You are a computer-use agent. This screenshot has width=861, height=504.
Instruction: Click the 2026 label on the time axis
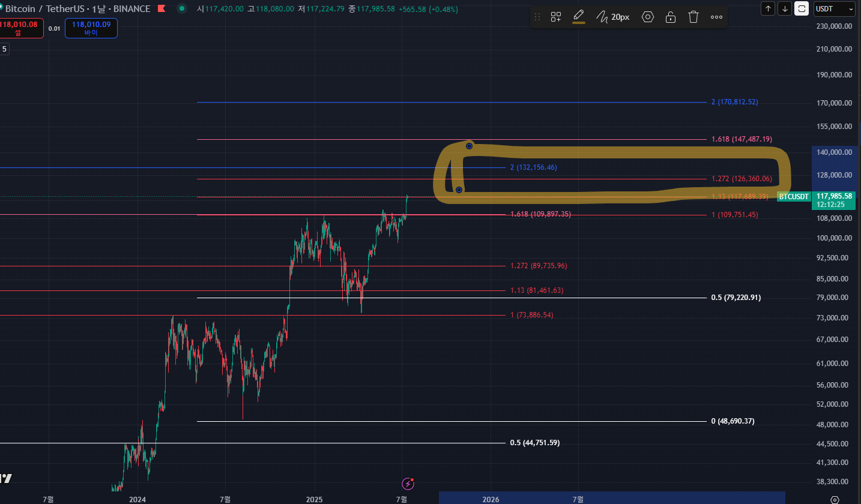coord(491,499)
